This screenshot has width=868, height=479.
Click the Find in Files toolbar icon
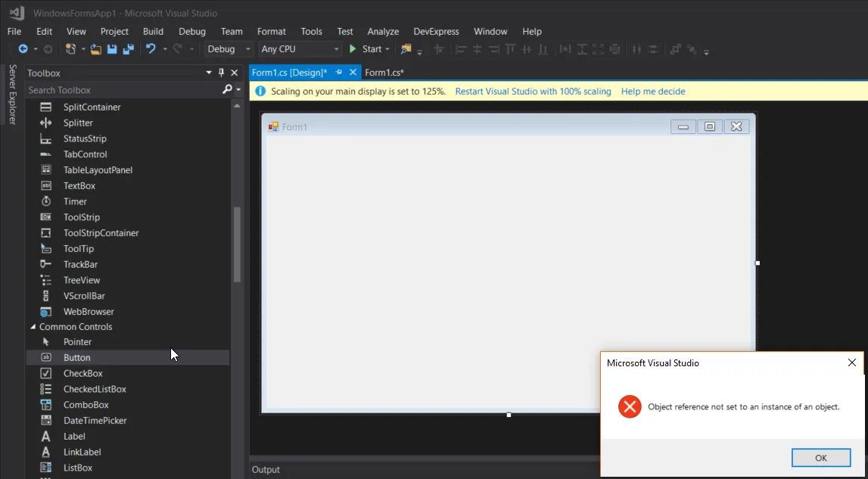coord(406,48)
